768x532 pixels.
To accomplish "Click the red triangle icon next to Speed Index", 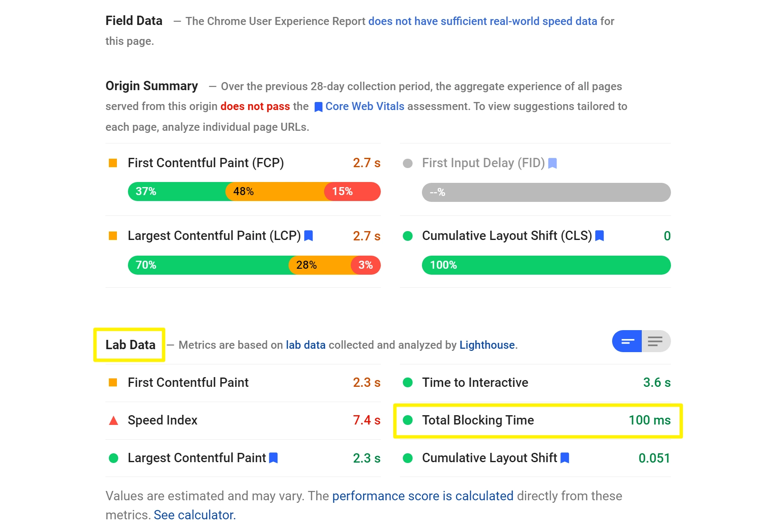I will 113,420.
